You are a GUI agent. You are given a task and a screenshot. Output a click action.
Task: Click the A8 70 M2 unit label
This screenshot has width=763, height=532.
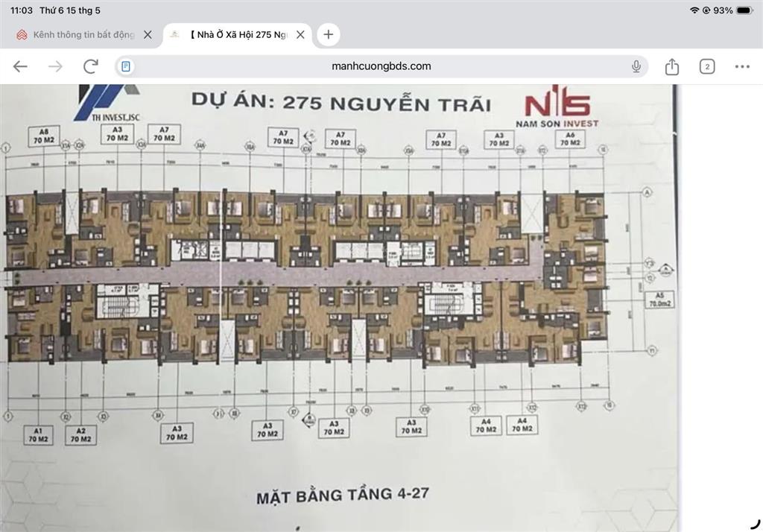coord(44,136)
